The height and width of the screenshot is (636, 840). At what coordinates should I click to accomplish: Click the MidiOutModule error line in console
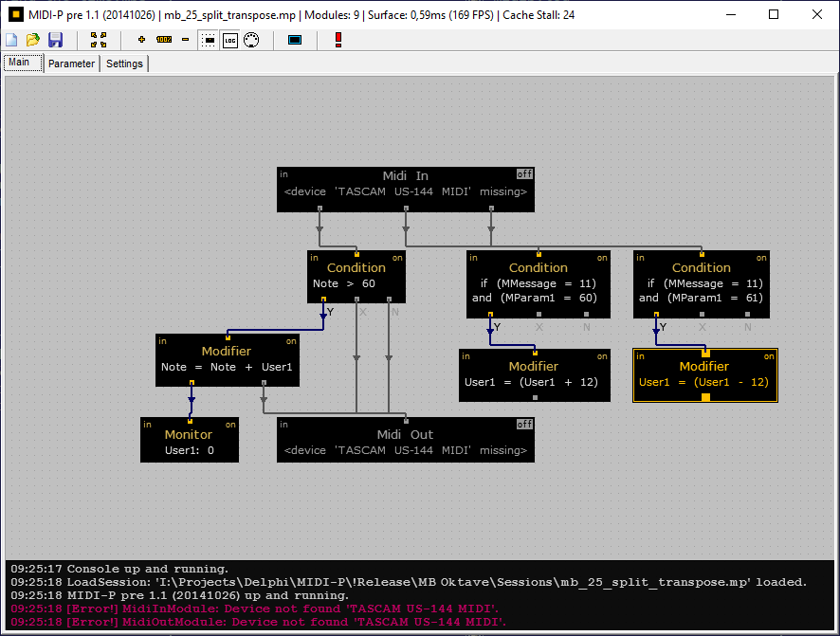pos(258,622)
